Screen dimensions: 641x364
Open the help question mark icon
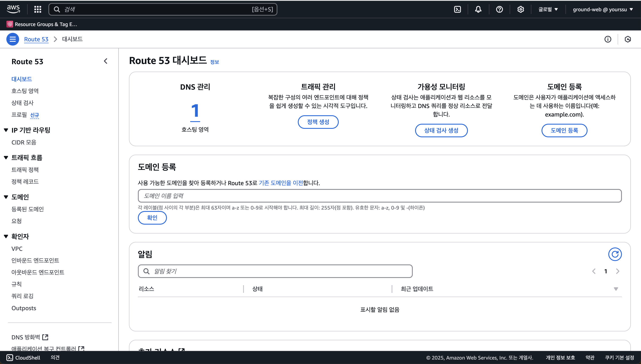pyautogui.click(x=499, y=10)
